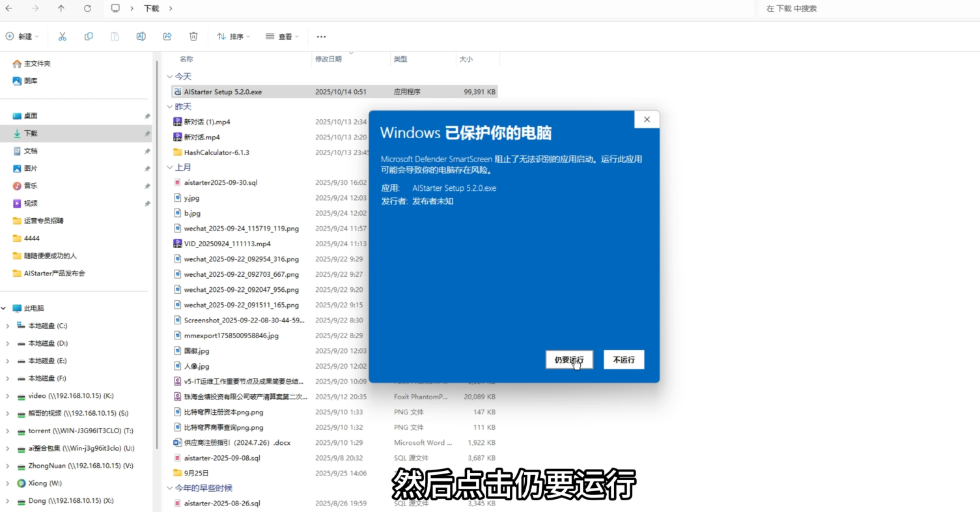Collapse the 今年的早些时候 file group

(x=170, y=488)
